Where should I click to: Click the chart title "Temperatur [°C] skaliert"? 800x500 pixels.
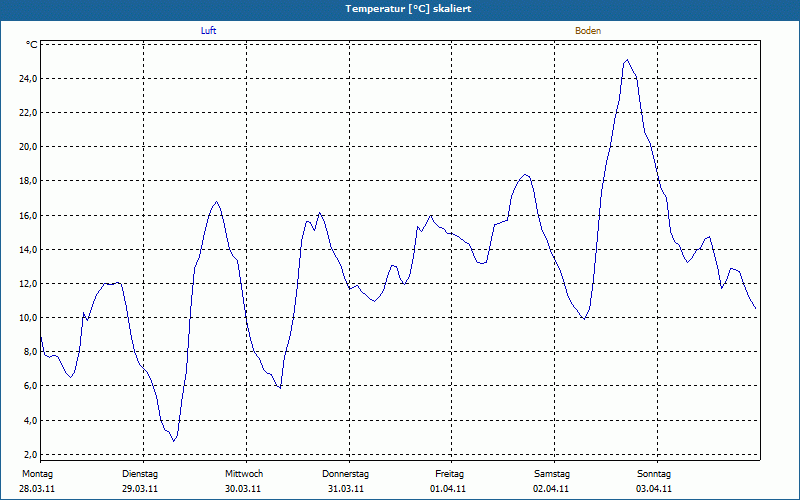[x=408, y=9]
